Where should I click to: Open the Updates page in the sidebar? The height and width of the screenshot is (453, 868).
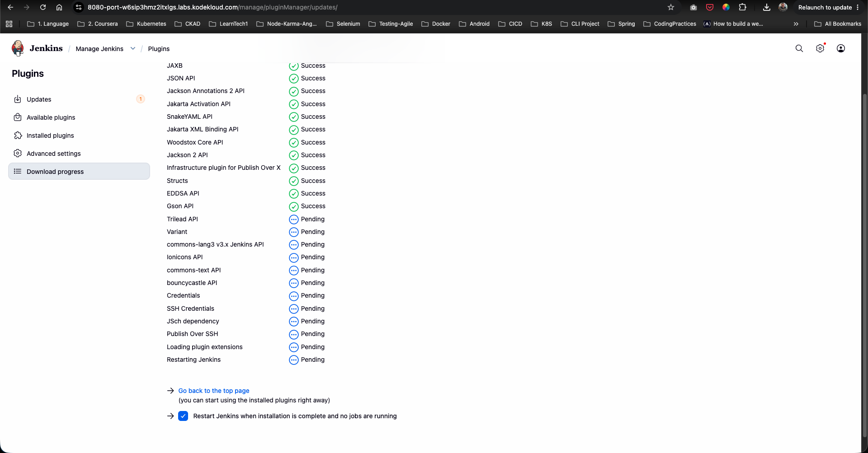click(79, 99)
